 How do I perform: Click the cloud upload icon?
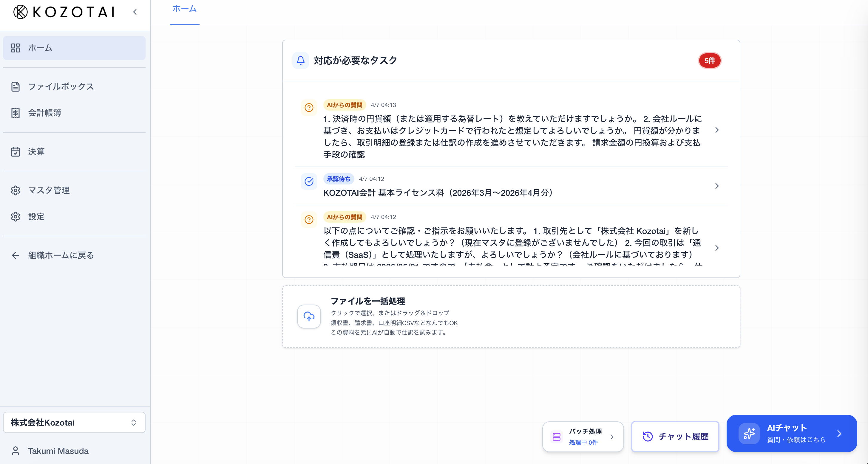[x=309, y=316]
